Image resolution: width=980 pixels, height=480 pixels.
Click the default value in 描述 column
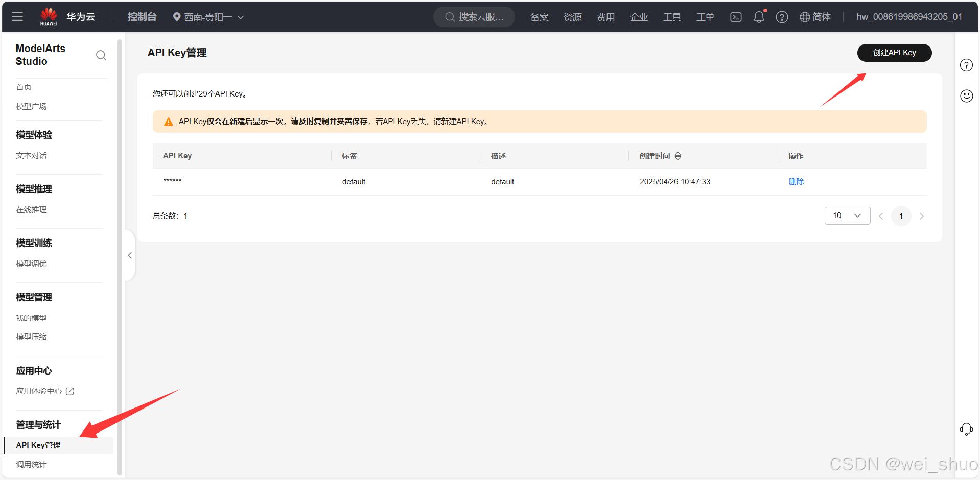[x=502, y=182]
